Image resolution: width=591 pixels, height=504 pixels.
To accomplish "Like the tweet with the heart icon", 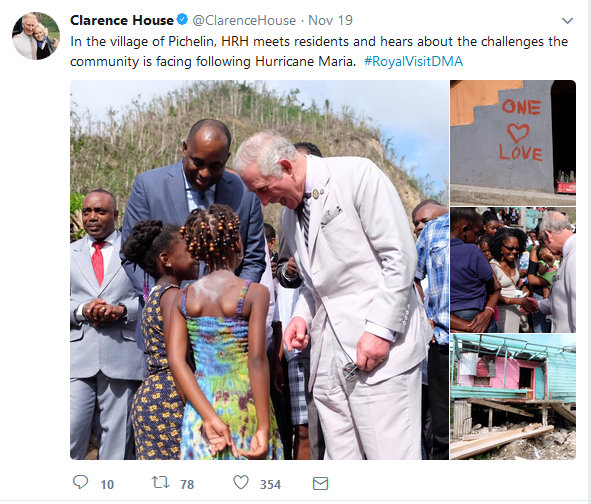I will click(x=241, y=482).
